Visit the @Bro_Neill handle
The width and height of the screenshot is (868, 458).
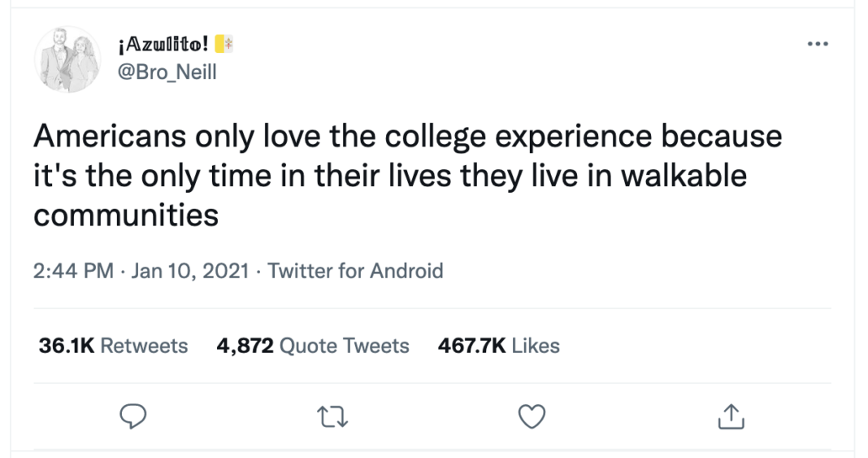coord(166,72)
